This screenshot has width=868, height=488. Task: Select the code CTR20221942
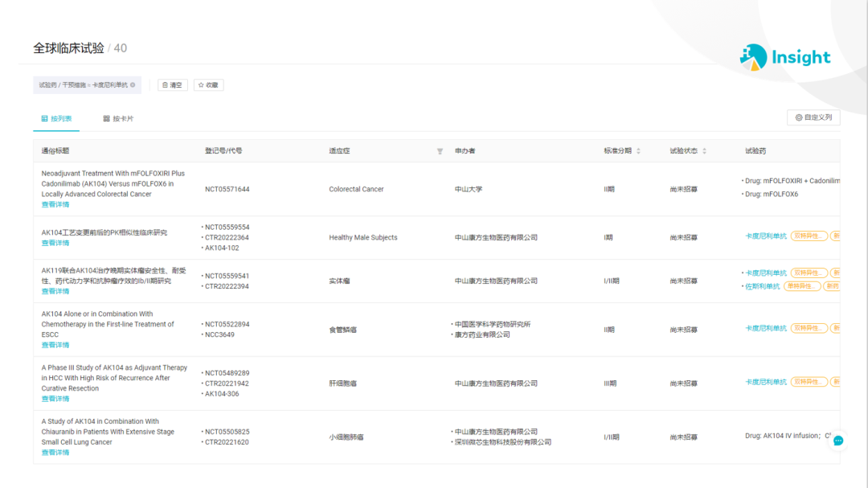[227, 383]
